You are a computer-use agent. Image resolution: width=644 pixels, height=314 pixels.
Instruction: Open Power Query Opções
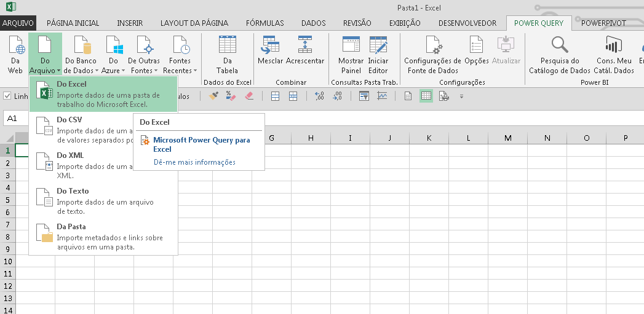point(477,50)
